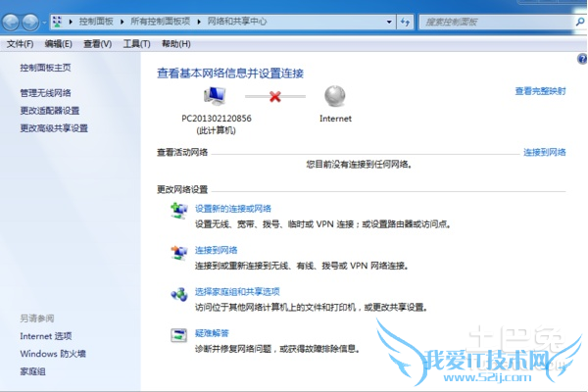Click the 搜索控制面板 search field
Screen dimensions: 588x392
pos(497,23)
